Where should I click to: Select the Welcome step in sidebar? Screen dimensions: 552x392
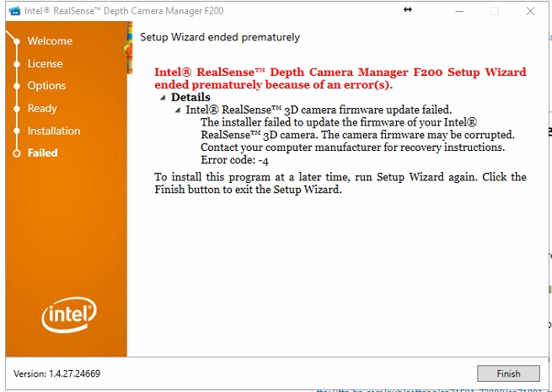[x=50, y=41]
